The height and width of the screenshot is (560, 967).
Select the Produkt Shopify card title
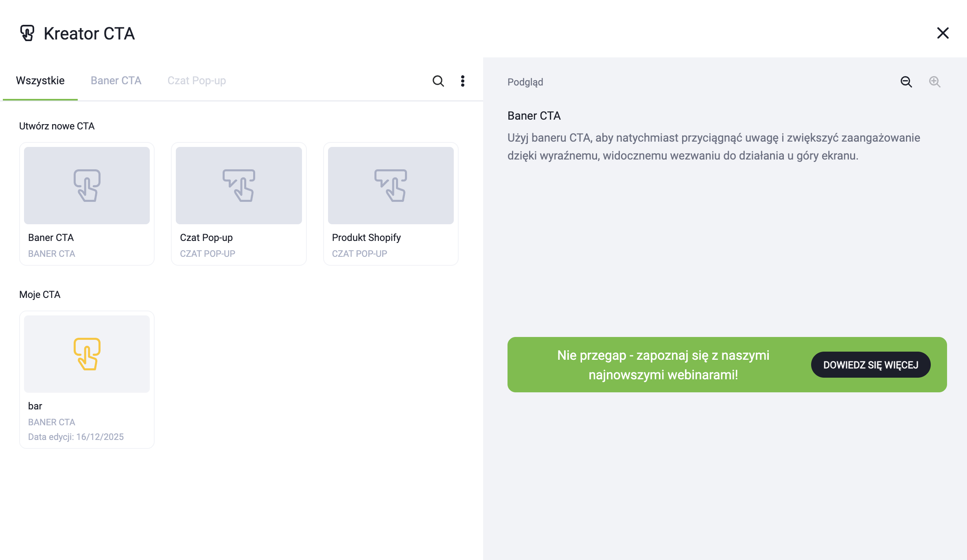point(366,238)
